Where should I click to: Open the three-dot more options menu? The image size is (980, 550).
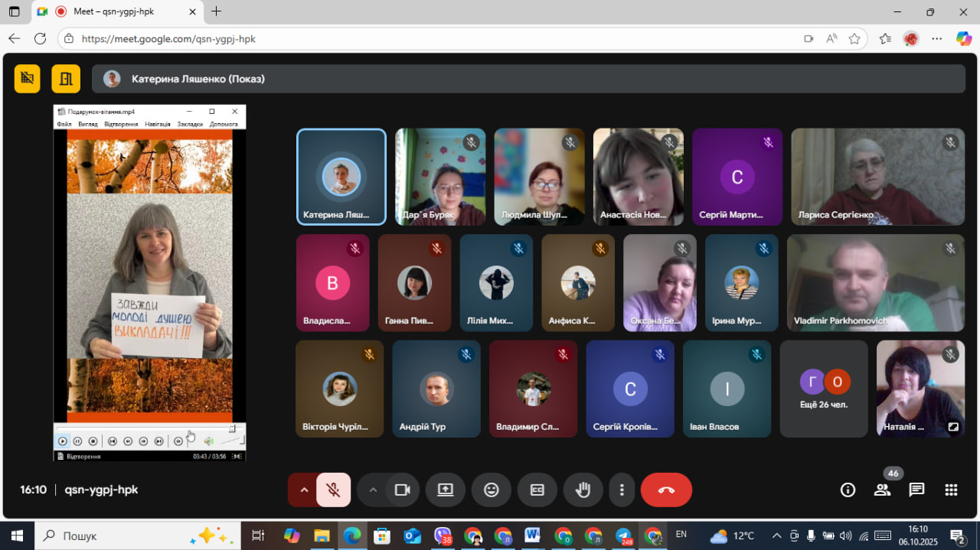click(622, 490)
